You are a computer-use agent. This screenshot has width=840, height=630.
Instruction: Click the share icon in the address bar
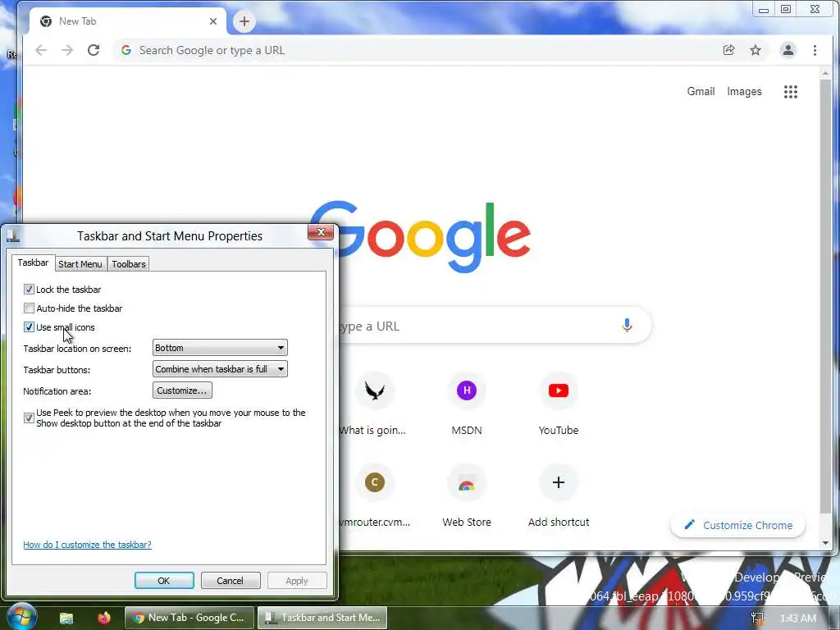click(728, 50)
